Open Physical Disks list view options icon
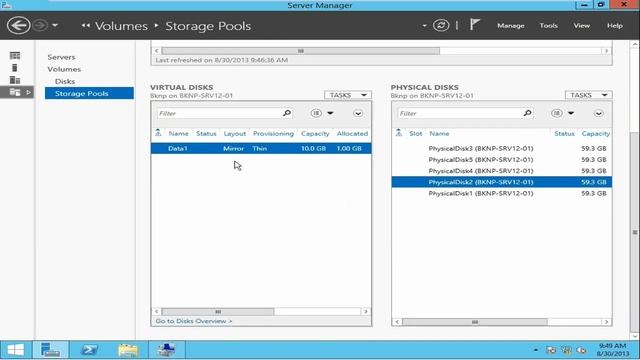 click(x=557, y=113)
